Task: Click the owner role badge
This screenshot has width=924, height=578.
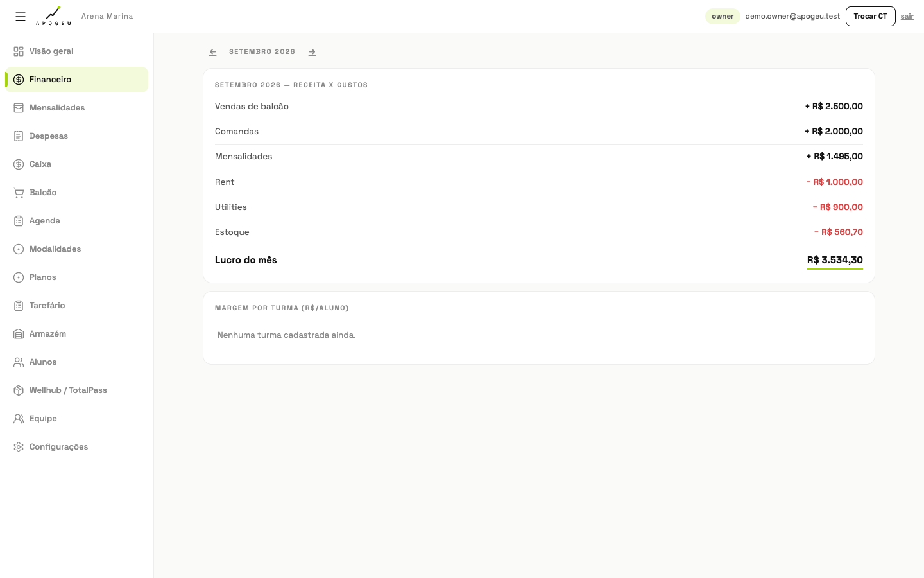Action: pos(723,17)
